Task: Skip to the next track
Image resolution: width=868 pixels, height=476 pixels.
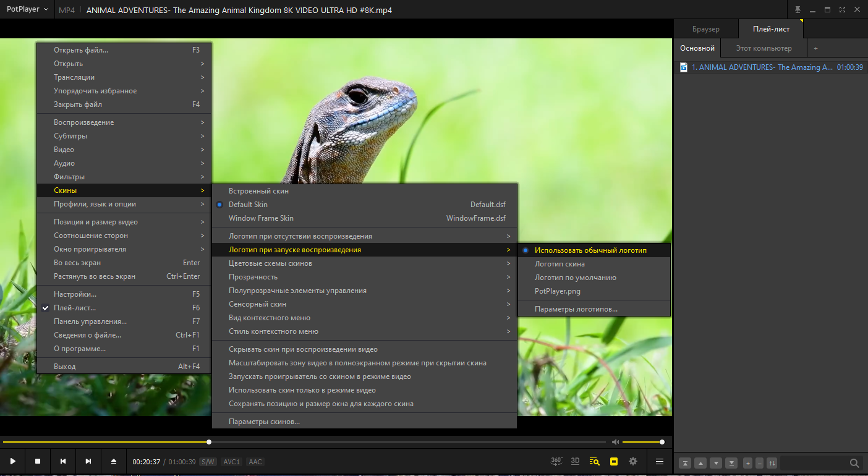Action: tap(88, 461)
